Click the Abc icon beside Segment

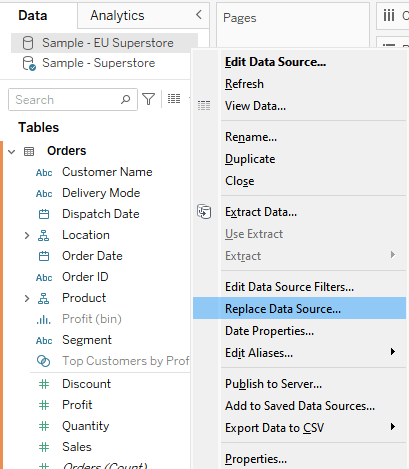click(x=44, y=341)
